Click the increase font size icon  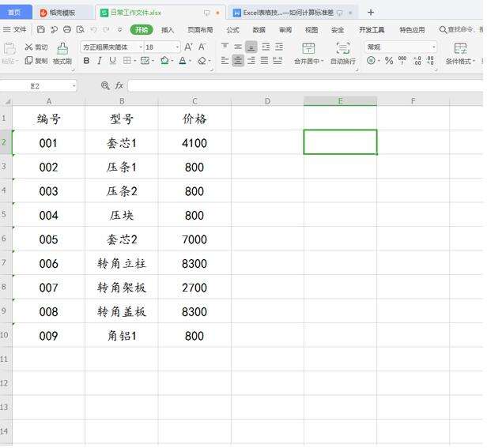click(188, 47)
